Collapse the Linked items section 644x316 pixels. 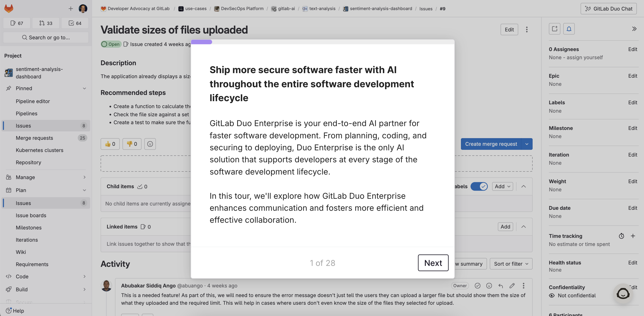523,227
